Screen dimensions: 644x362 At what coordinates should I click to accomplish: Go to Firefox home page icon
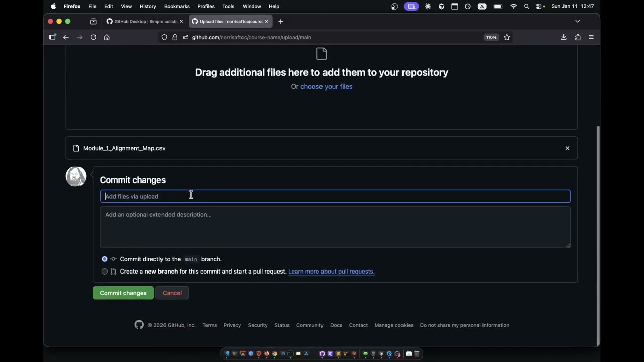pos(107,37)
